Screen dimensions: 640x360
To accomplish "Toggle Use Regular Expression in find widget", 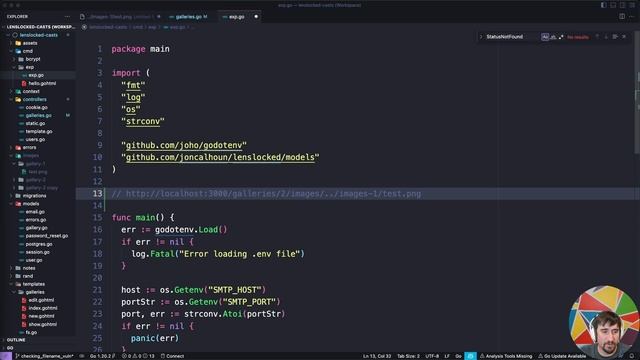I will pyautogui.click(x=561, y=37).
